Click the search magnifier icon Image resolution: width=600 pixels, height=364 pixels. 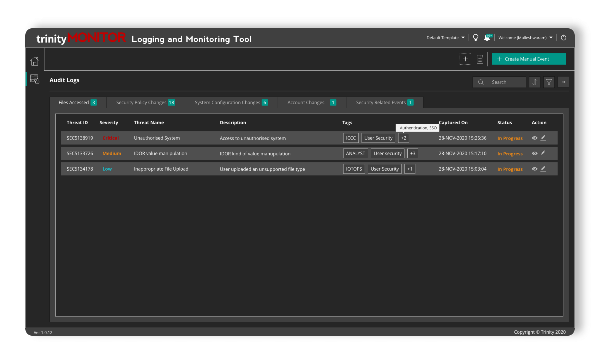(x=480, y=82)
